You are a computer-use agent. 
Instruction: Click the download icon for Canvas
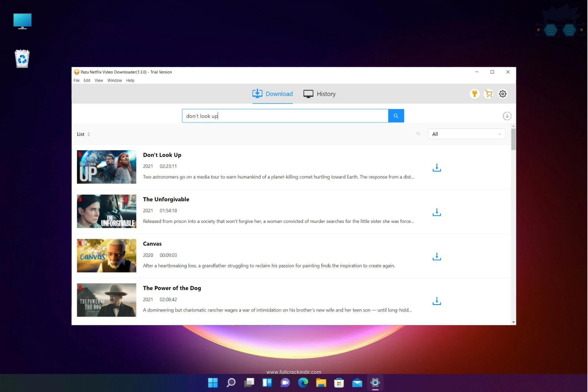[436, 256]
